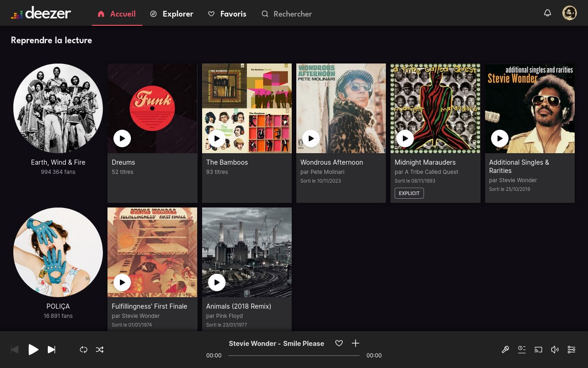Click A Tribe Called Quest artist name
Screen dimensions: 588x368
pos(431,172)
